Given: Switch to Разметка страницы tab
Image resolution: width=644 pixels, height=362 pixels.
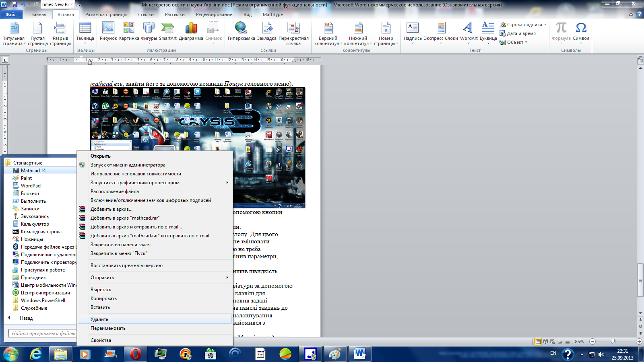Looking at the screenshot, I should [x=106, y=14].
